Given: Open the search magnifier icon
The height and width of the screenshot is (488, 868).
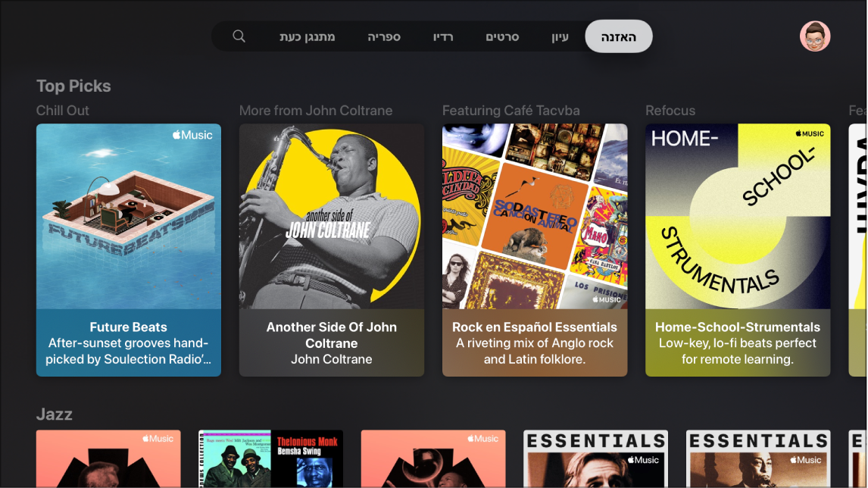Looking at the screenshot, I should click(x=239, y=36).
